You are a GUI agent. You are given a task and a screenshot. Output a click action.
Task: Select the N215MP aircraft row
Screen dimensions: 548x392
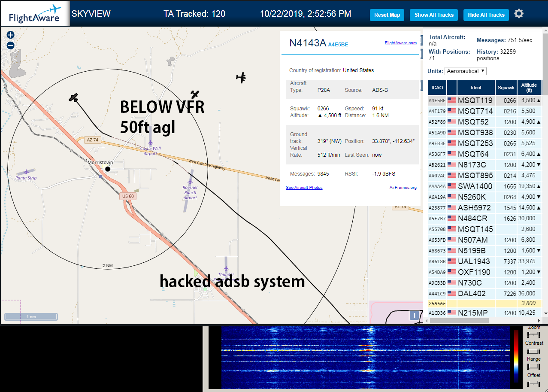click(485, 313)
